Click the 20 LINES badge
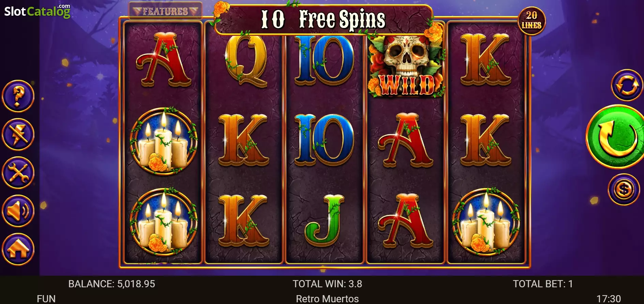This screenshot has width=644, height=304. (x=531, y=20)
